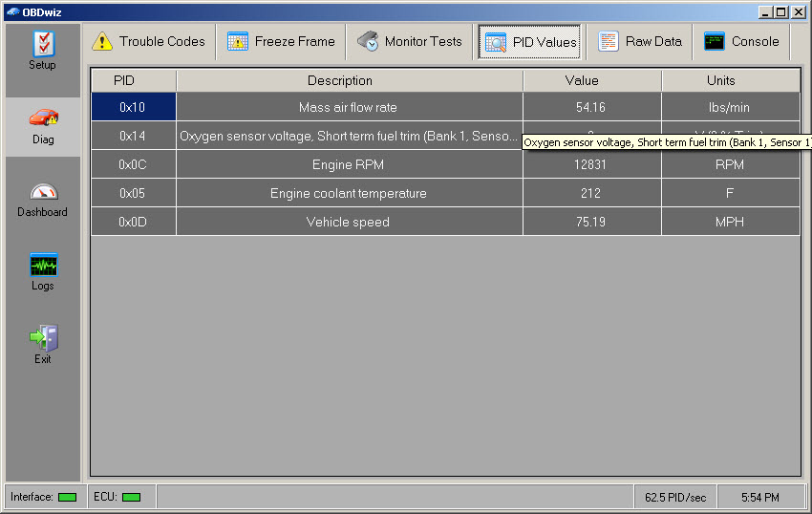Viewport: 812px width, 514px height.
Task: Click the Value column header
Action: pos(591,80)
